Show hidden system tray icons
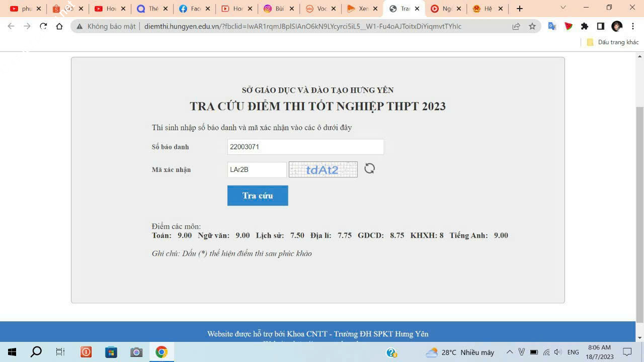Viewport: 644px width, 362px height. (x=509, y=352)
